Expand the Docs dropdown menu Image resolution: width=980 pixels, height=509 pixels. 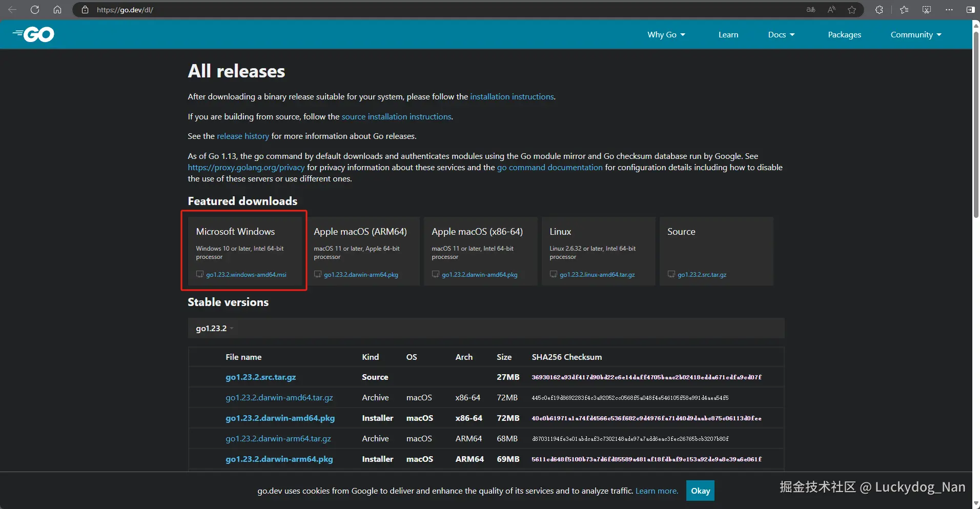(781, 34)
